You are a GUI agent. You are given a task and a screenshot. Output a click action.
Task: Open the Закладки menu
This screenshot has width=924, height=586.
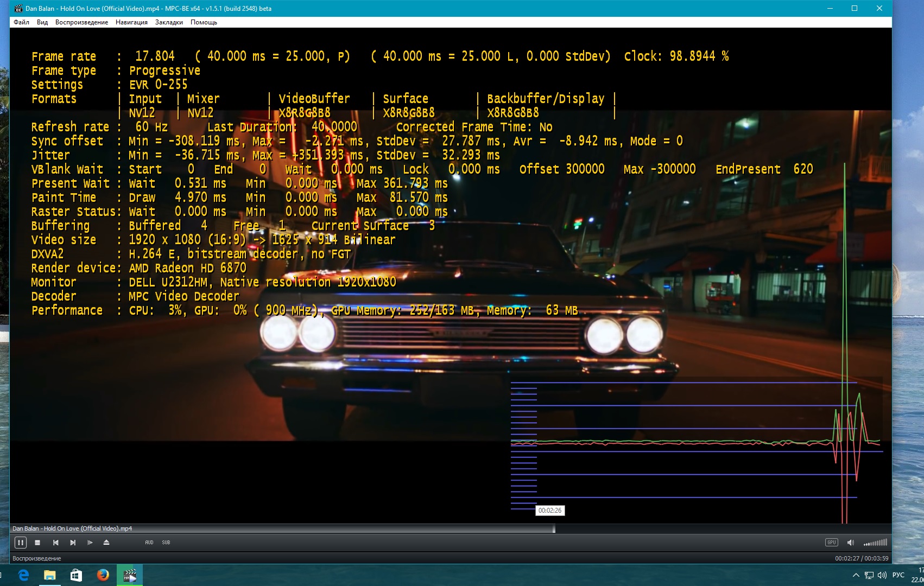coord(169,22)
